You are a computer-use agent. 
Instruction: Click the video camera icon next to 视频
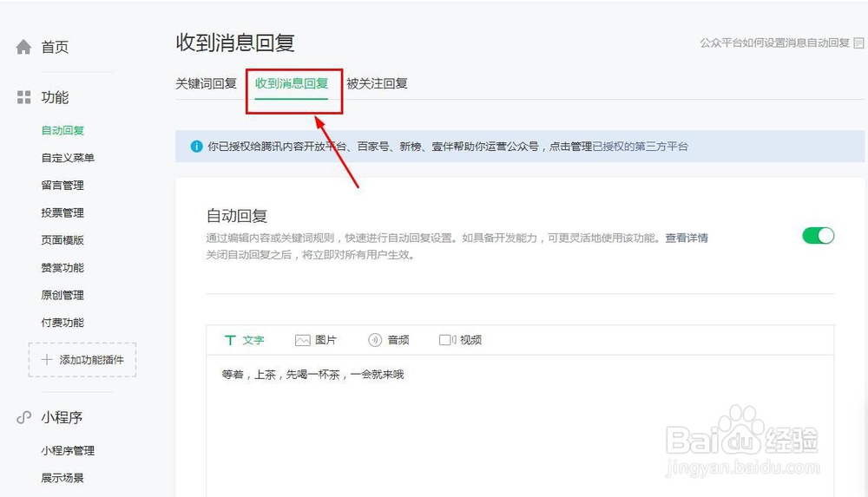[447, 340]
